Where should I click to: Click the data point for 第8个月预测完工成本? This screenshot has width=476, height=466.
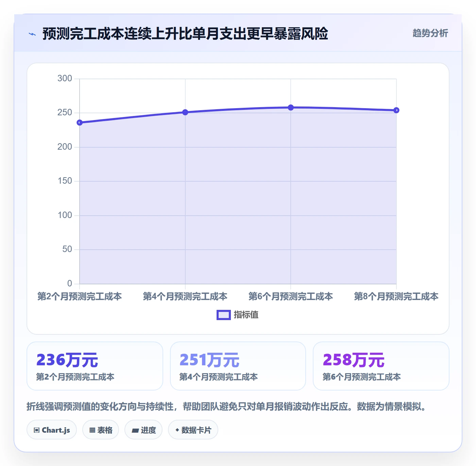396,110
